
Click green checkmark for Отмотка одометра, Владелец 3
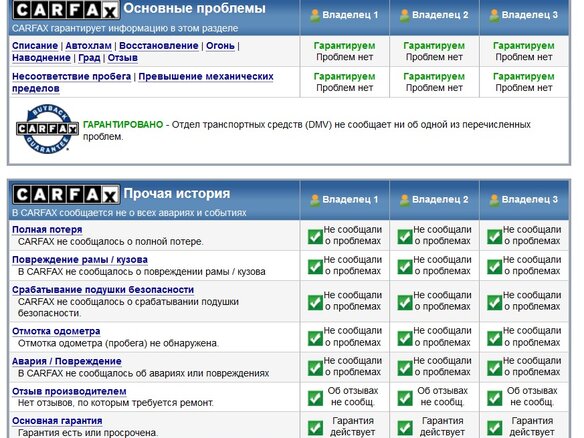pyautogui.click(x=495, y=338)
